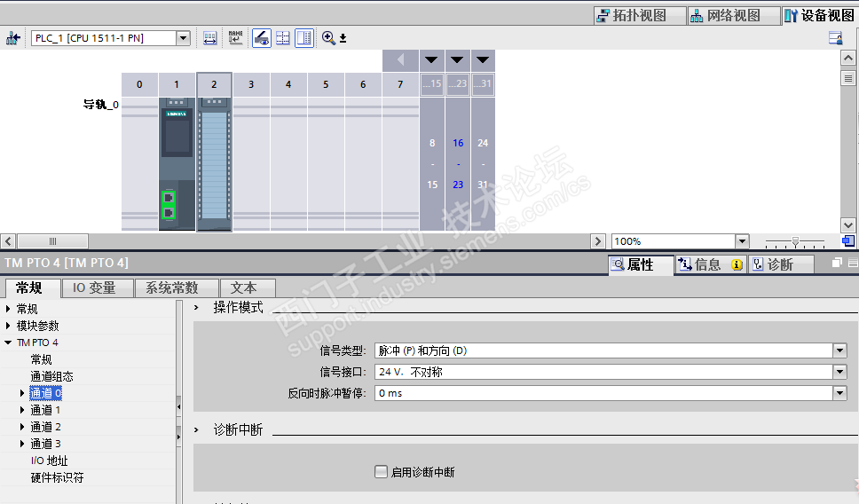Open the 100% zoom level dropdown

tap(742, 241)
